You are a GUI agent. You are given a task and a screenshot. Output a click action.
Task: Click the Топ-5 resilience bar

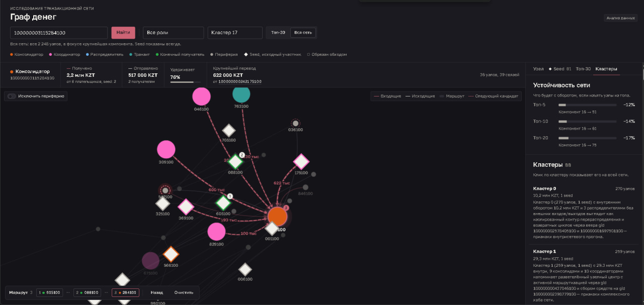click(587, 105)
